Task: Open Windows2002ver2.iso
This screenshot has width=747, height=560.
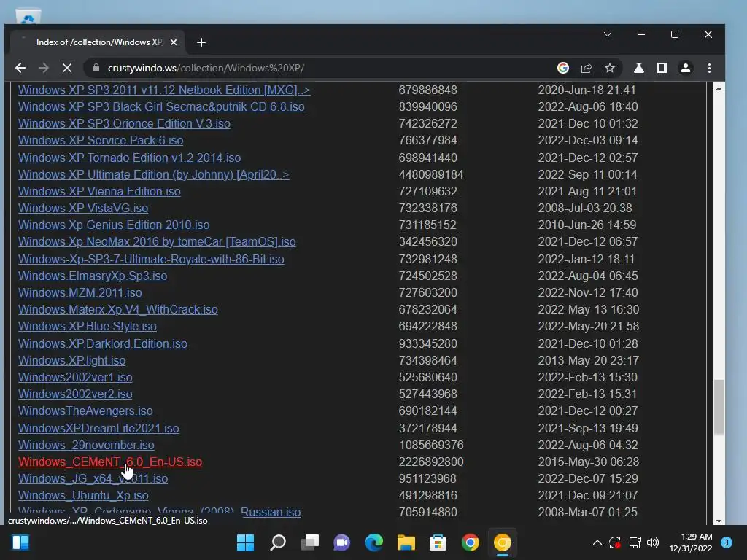Action: 75,394
